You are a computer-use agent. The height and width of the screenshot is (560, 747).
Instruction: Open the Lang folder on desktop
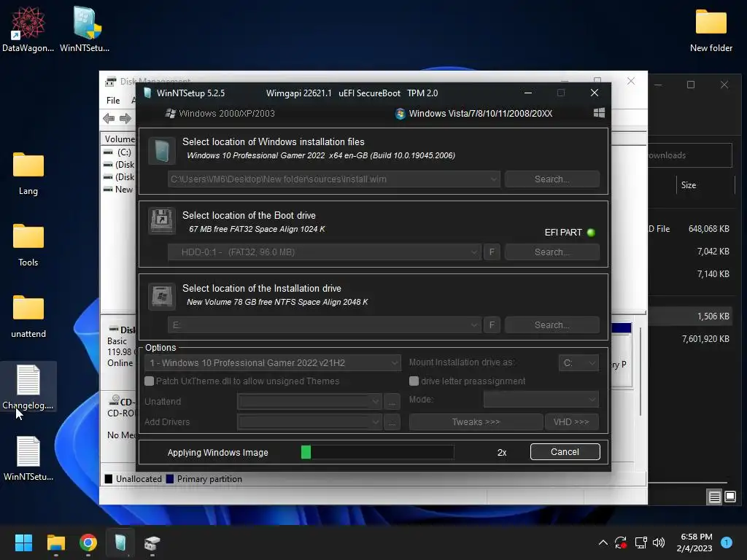28,174
